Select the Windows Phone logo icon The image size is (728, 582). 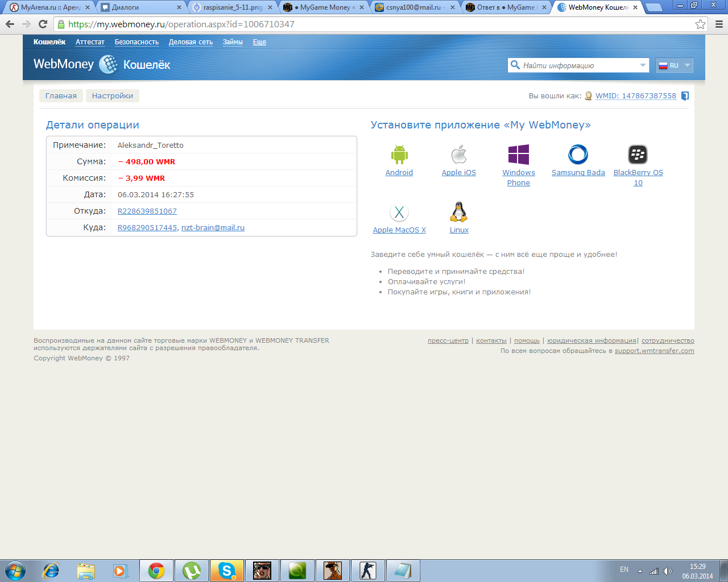click(519, 155)
